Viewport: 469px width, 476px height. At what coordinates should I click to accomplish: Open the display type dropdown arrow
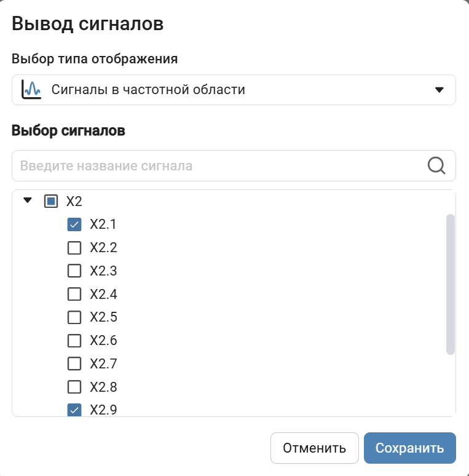coord(439,90)
